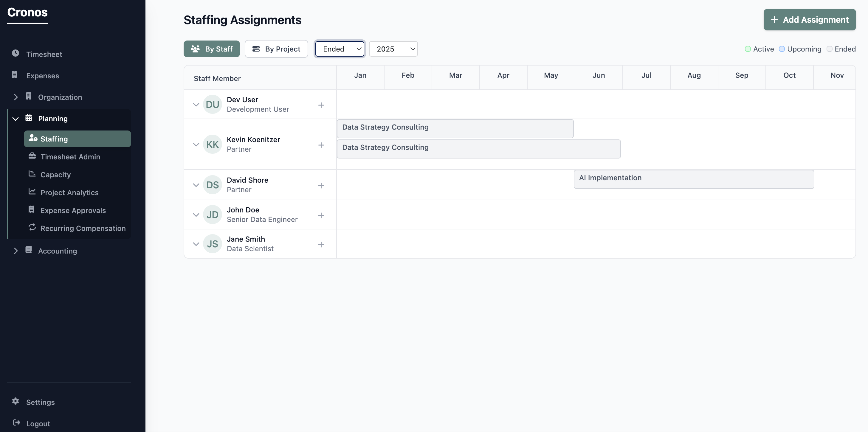Image resolution: width=868 pixels, height=432 pixels.
Task: Click the Capacity chart icon
Action: point(32,174)
